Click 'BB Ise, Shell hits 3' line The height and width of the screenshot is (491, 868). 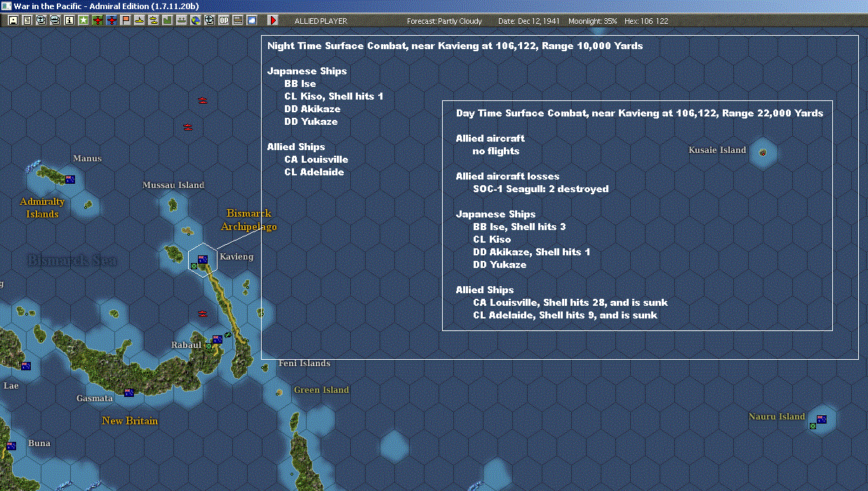tap(519, 227)
